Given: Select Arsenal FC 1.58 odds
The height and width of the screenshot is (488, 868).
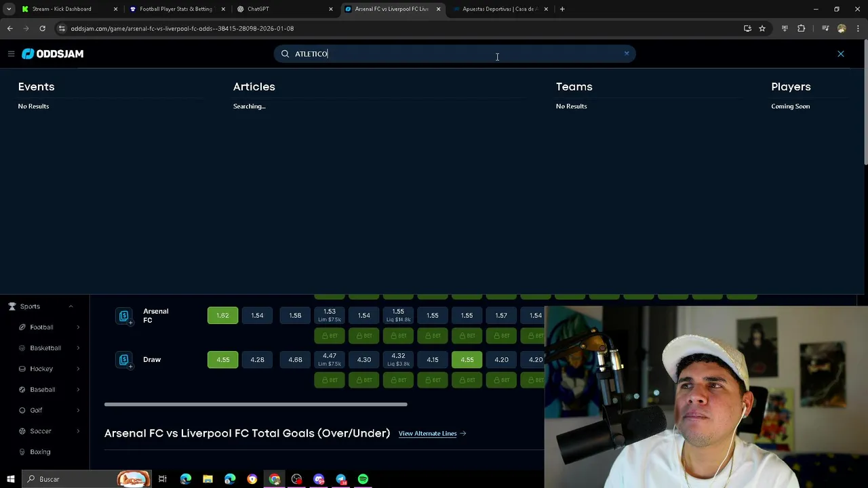Looking at the screenshot, I should click(295, 315).
